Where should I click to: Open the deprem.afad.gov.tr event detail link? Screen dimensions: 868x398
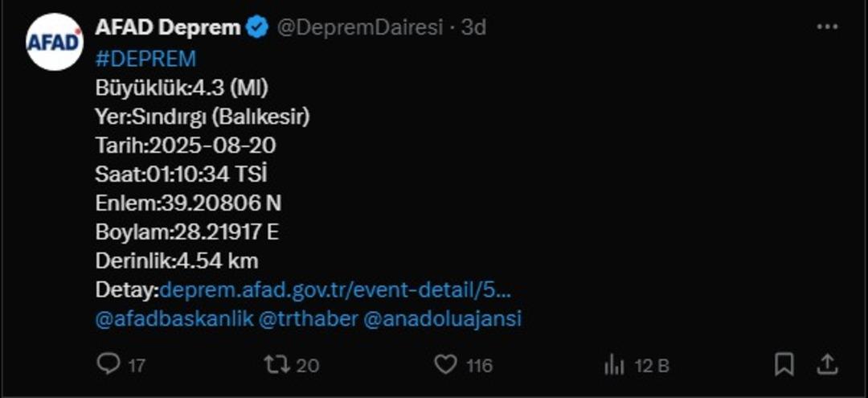click(x=334, y=290)
